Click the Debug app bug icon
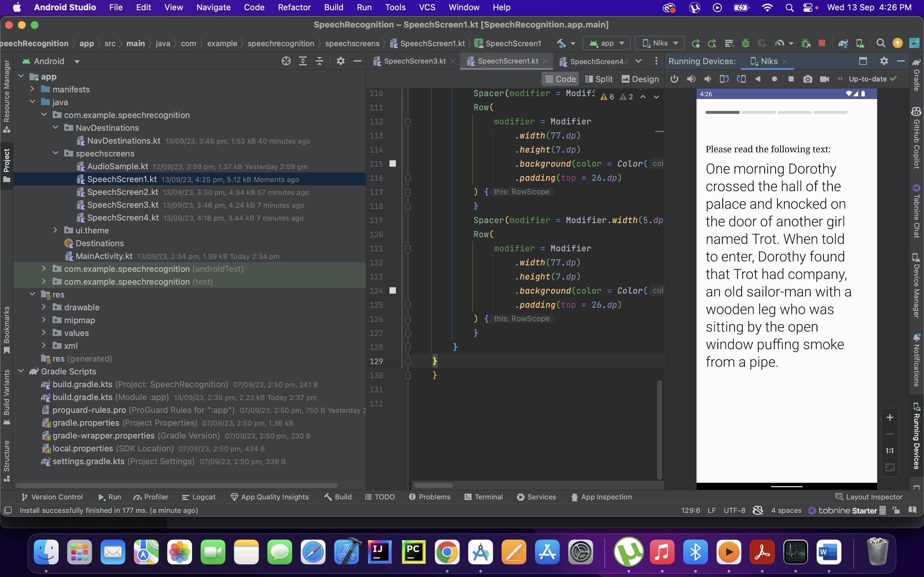924x577 pixels. click(x=745, y=43)
